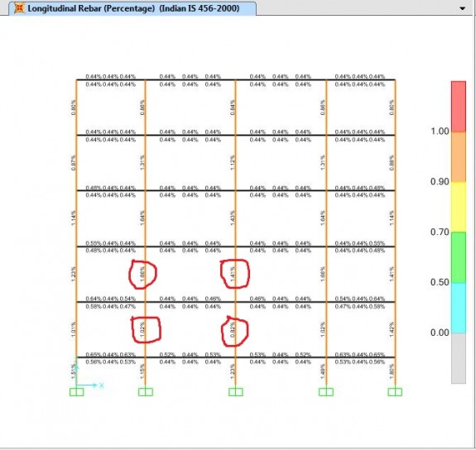476x450 pixels.
Task: Click the gray legend band below 0.00
Action: tap(459, 358)
